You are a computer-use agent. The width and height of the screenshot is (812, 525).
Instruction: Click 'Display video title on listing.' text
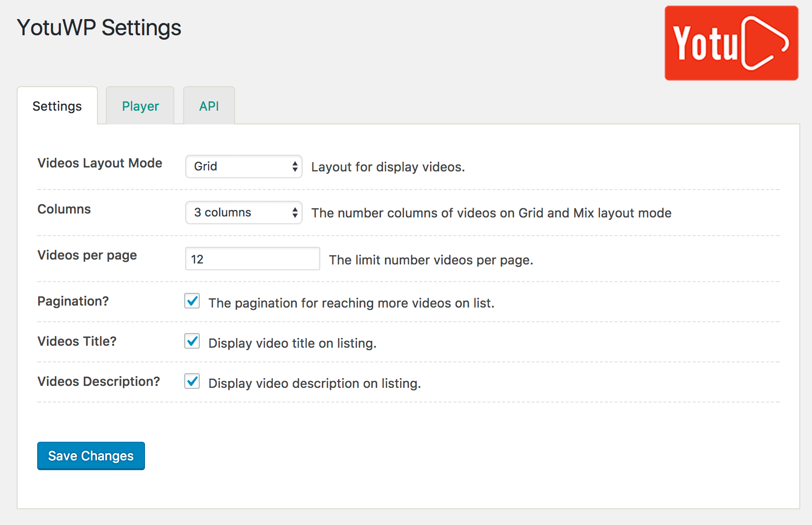click(x=292, y=343)
